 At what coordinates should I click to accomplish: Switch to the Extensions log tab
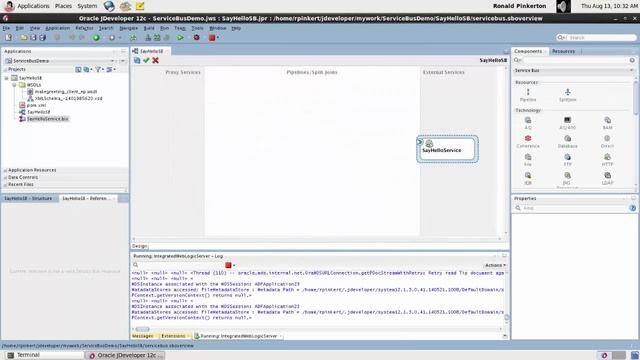click(173, 336)
